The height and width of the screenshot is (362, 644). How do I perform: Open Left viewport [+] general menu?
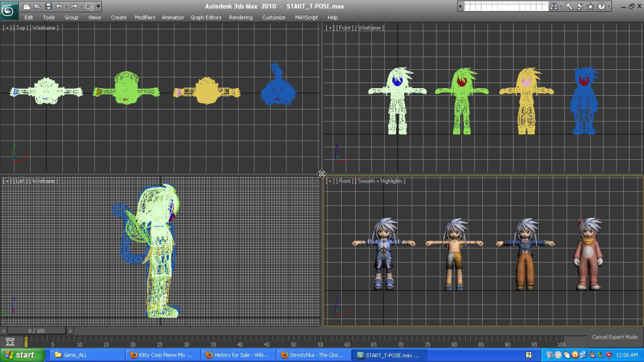click(7, 181)
